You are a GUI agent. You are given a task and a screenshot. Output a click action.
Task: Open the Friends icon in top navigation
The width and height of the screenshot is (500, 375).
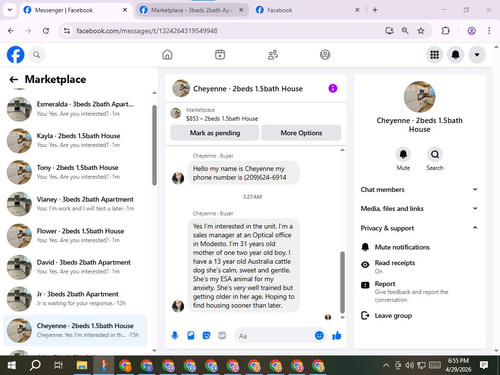pyautogui.click(x=273, y=54)
